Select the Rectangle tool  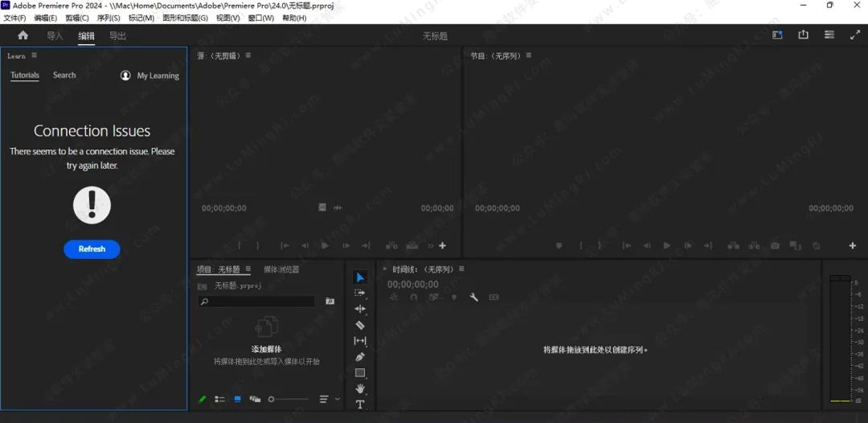[360, 372]
